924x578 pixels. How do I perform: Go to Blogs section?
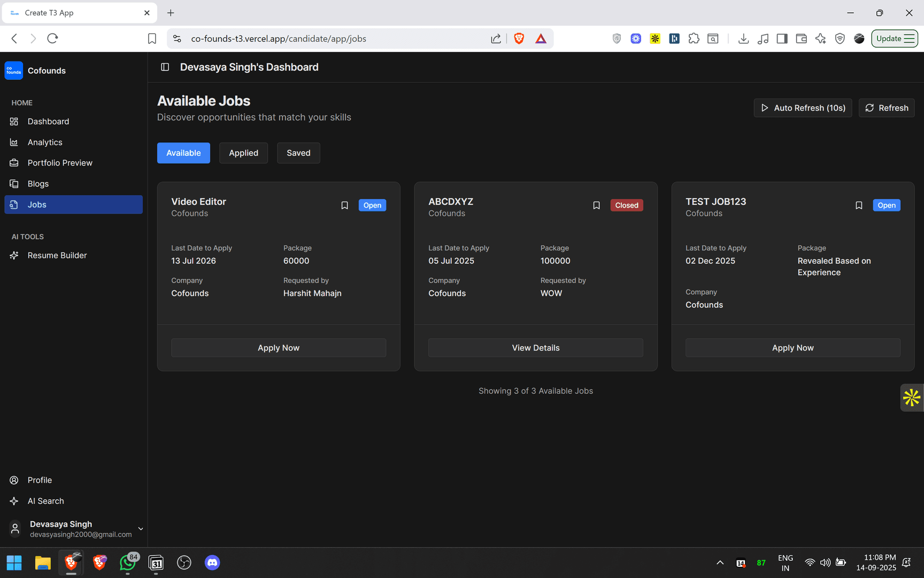tap(38, 184)
